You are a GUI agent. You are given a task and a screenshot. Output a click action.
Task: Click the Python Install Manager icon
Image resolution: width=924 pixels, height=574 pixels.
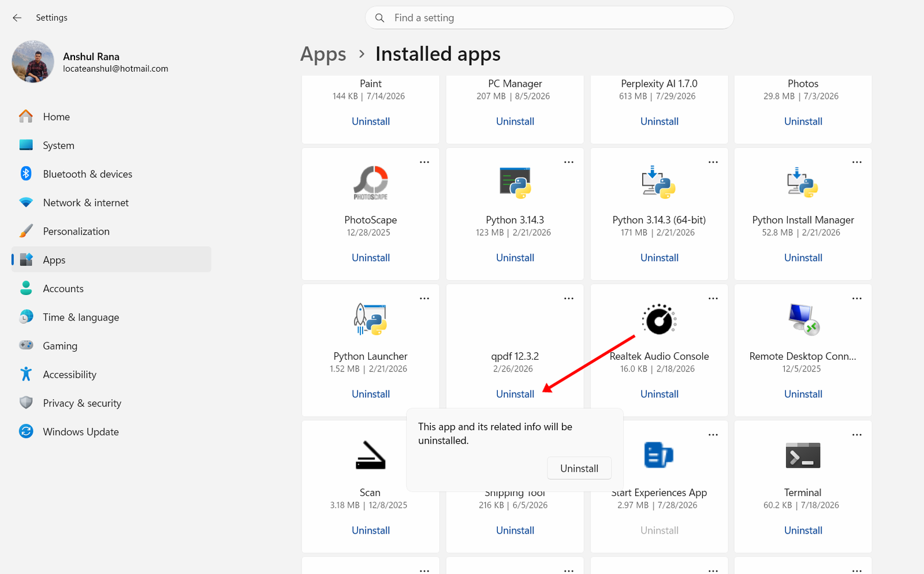pyautogui.click(x=803, y=183)
